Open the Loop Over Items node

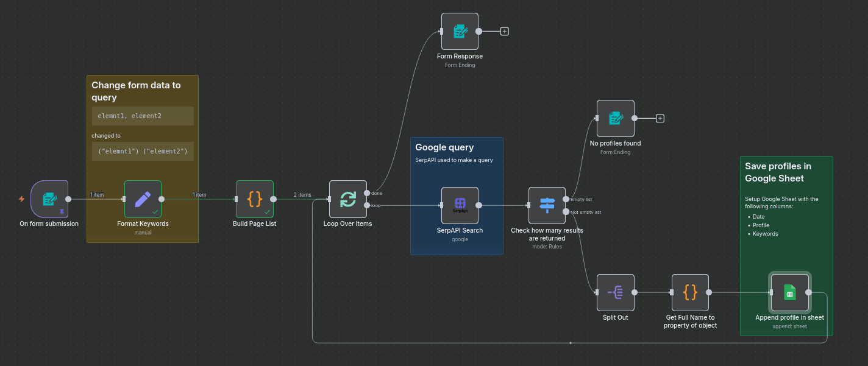347,199
